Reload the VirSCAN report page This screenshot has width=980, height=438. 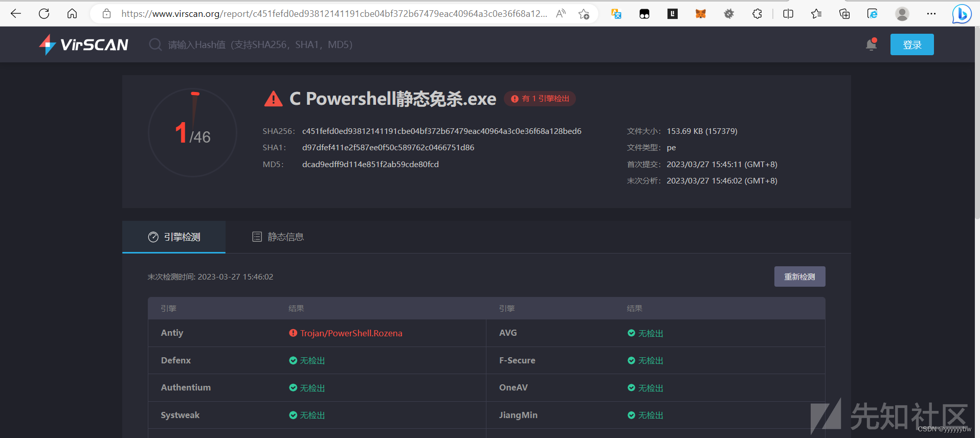coord(44,14)
